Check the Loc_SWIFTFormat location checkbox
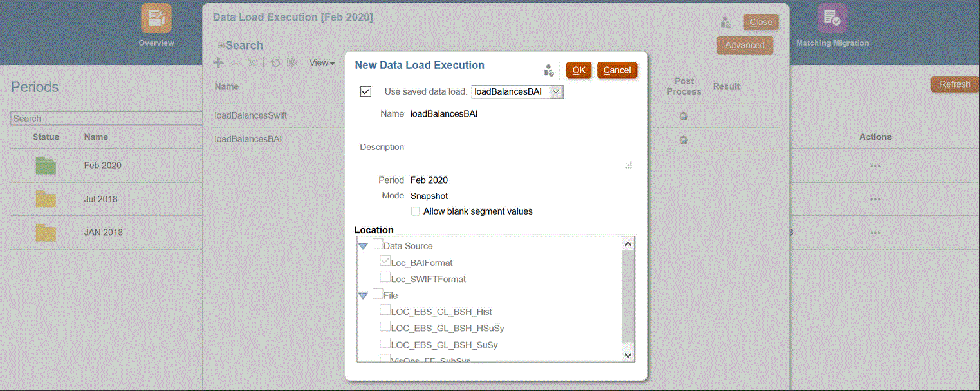 pyautogui.click(x=385, y=278)
